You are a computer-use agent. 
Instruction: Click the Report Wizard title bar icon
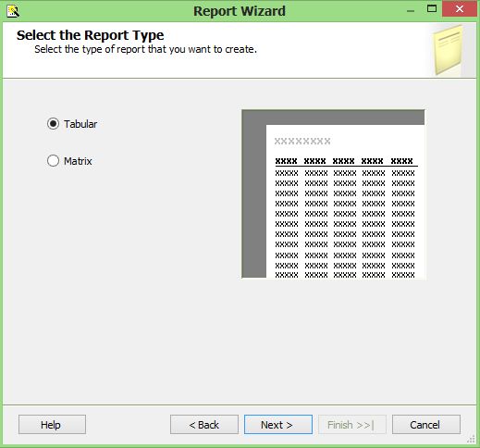13,11
